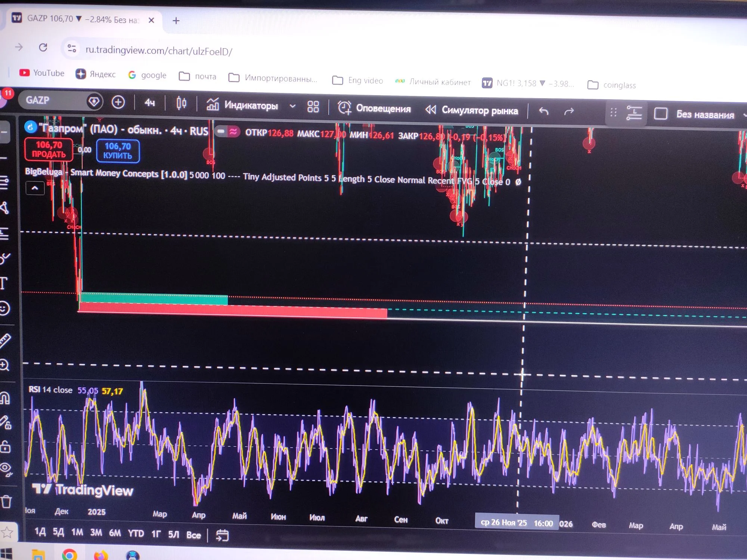The image size is (747, 560).
Task: Open site info icon in address bar
Action: [x=71, y=48]
